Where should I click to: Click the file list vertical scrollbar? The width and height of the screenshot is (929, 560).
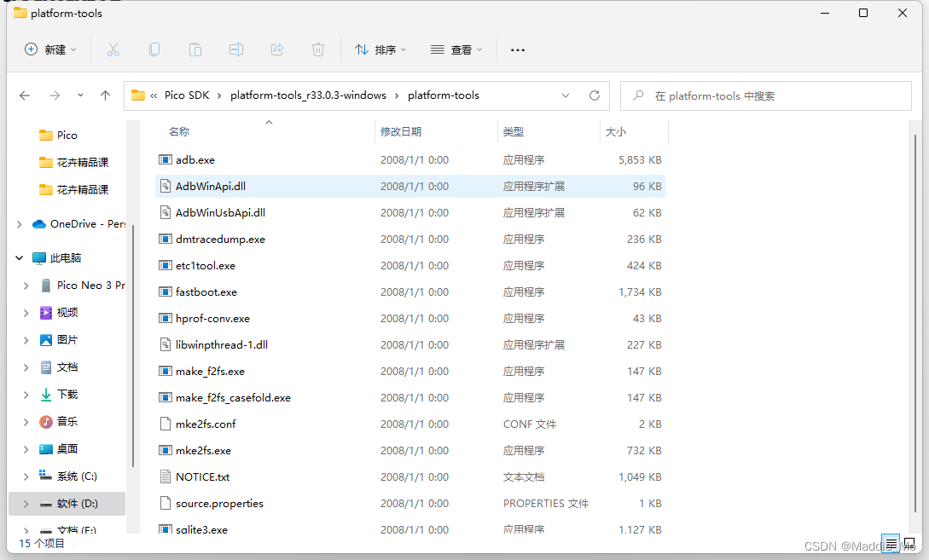point(915,323)
